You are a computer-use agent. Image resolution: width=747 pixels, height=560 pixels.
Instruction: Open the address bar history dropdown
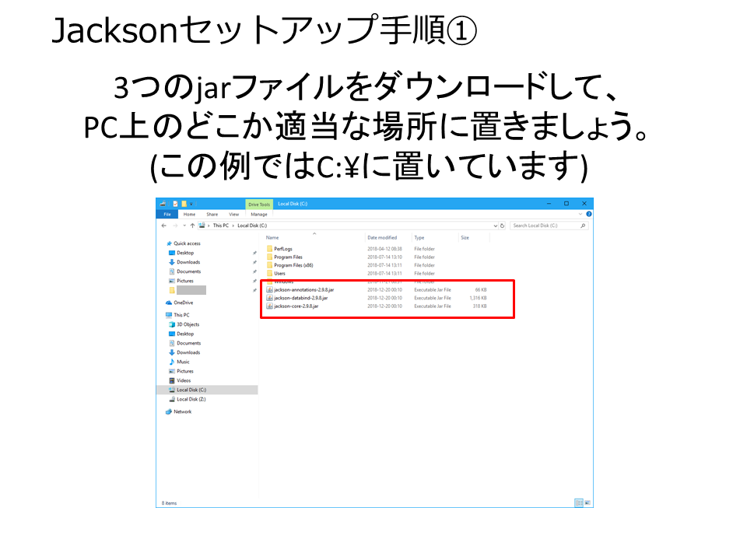coord(496,226)
